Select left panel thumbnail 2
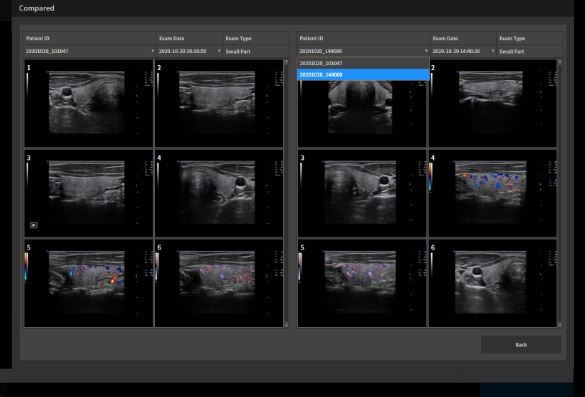Viewport: 585px width, 397px height. coord(219,103)
